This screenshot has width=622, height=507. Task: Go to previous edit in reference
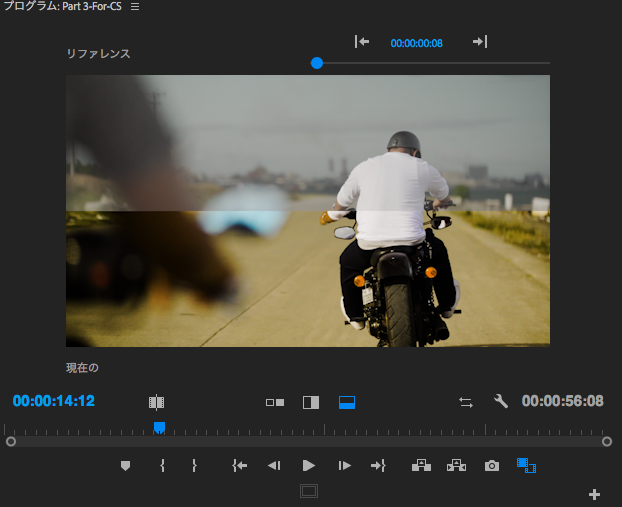click(362, 42)
